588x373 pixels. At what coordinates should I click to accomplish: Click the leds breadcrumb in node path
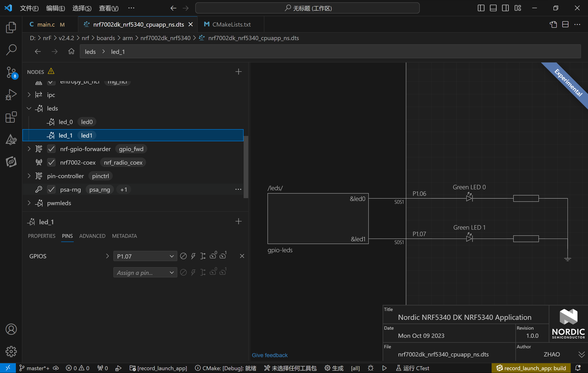coord(90,52)
